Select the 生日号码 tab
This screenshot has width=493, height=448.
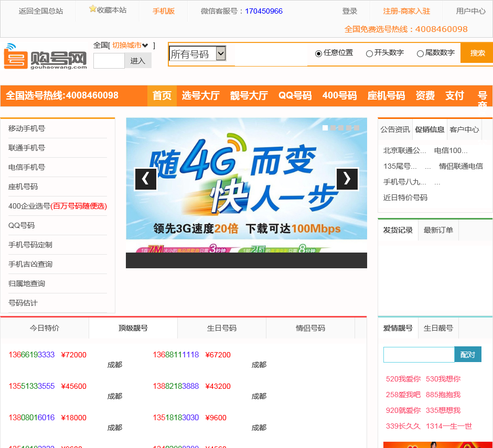222,328
